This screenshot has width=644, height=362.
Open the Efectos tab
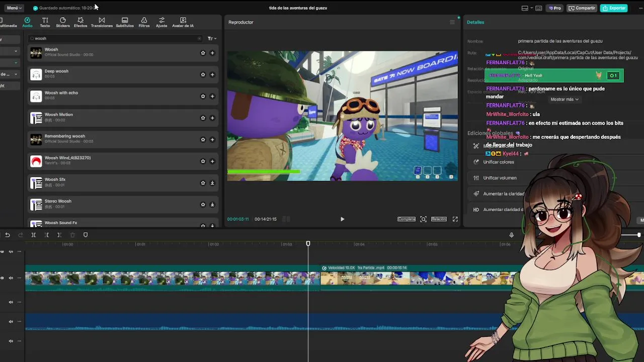point(80,22)
